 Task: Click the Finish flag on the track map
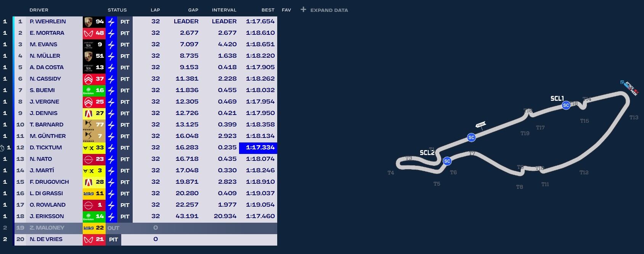pos(480,125)
